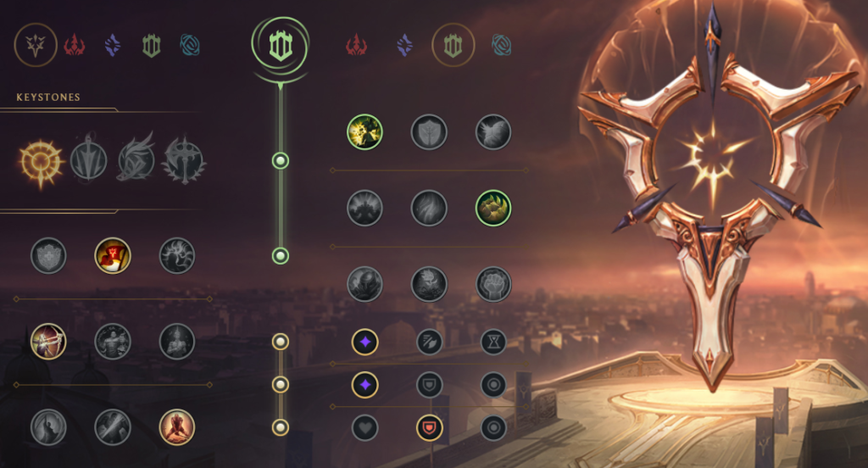
Task: Switch primary path to Domination
Action: pos(75,45)
